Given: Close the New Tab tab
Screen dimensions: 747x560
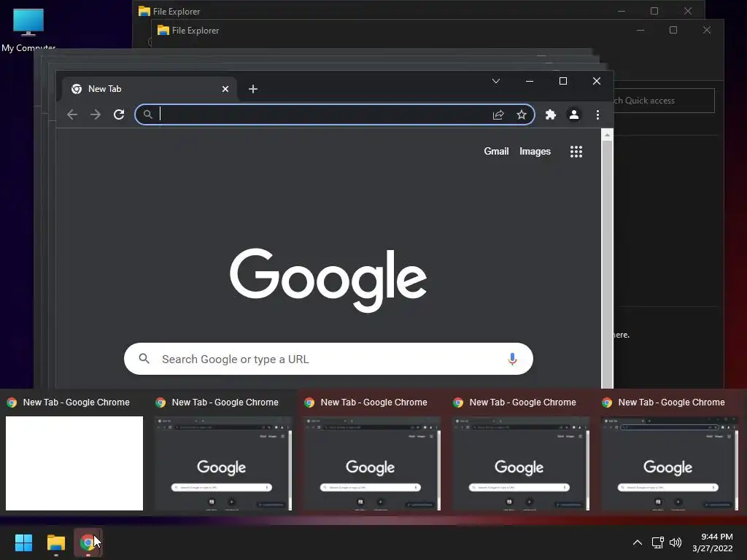Looking at the screenshot, I should [225, 89].
